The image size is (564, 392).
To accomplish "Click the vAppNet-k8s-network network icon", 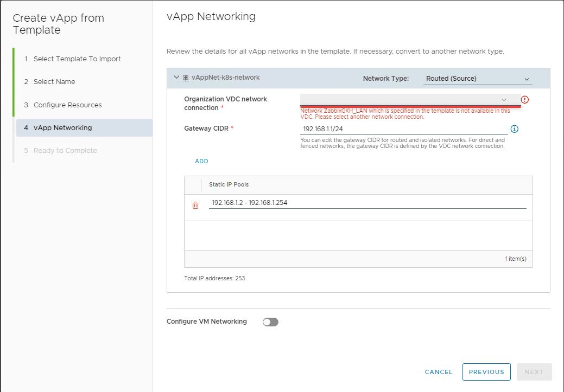I will pyautogui.click(x=186, y=78).
